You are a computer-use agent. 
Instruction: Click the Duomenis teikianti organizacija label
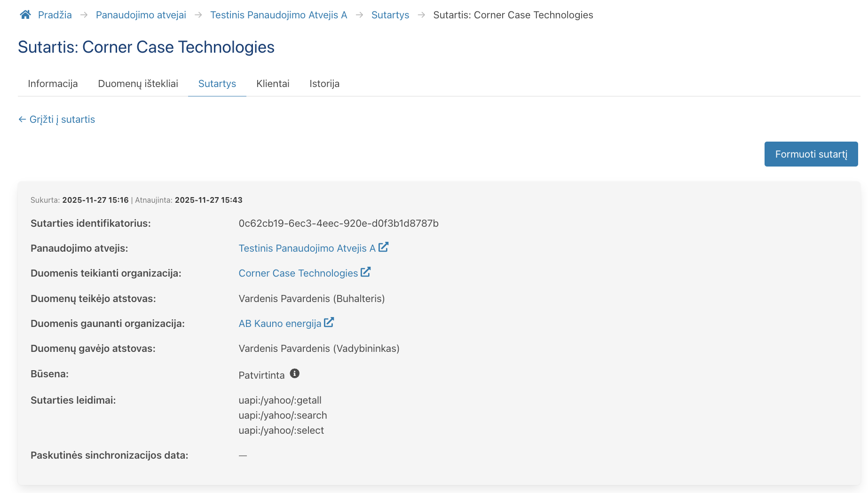(106, 273)
